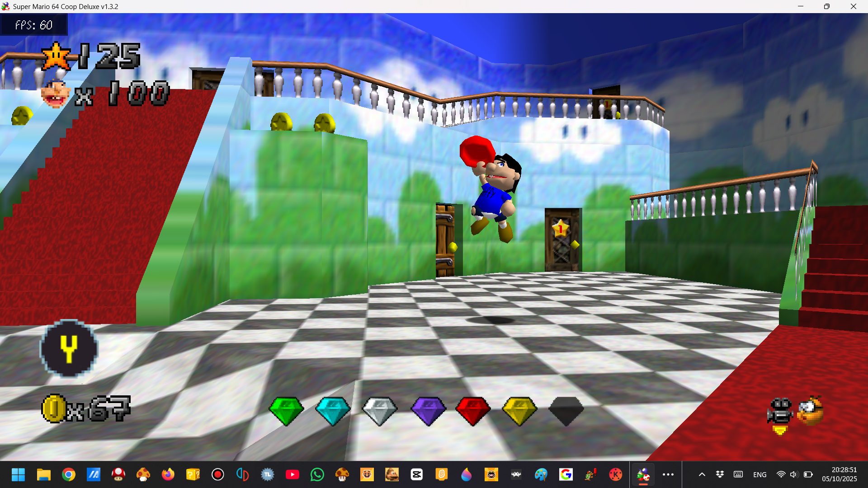The width and height of the screenshot is (868, 488).
Task: Click the character head lives icon
Action: [x=56, y=94]
